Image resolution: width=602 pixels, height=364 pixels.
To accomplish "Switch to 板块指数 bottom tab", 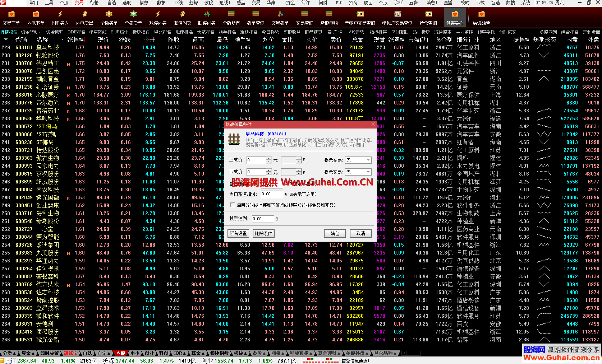I will point(219,353).
